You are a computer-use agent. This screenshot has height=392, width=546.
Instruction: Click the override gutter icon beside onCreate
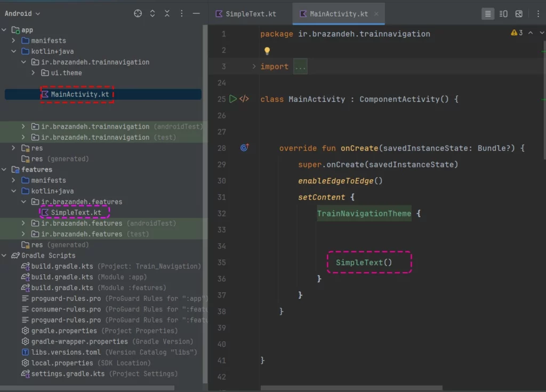tap(244, 148)
